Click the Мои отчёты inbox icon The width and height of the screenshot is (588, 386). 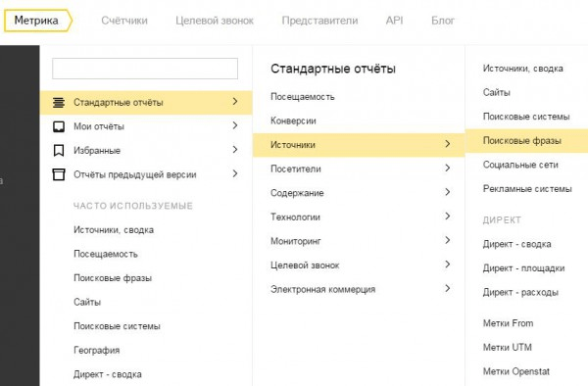(59, 126)
